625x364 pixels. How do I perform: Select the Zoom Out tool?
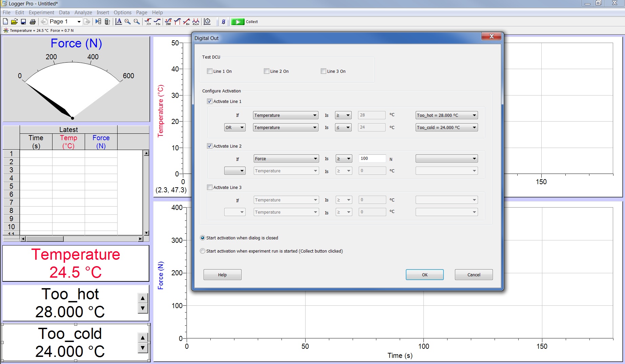(x=137, y=21)
